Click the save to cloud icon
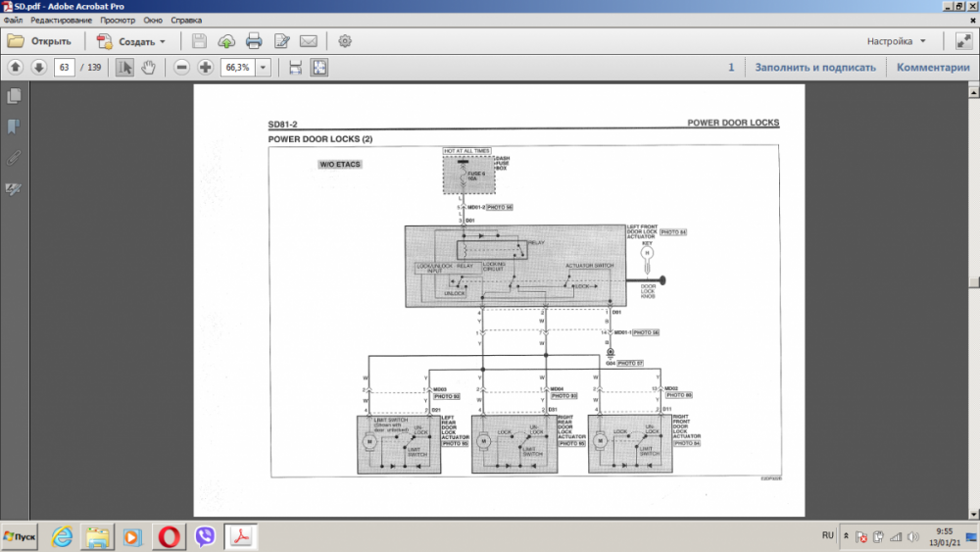 tap(226, 41)
